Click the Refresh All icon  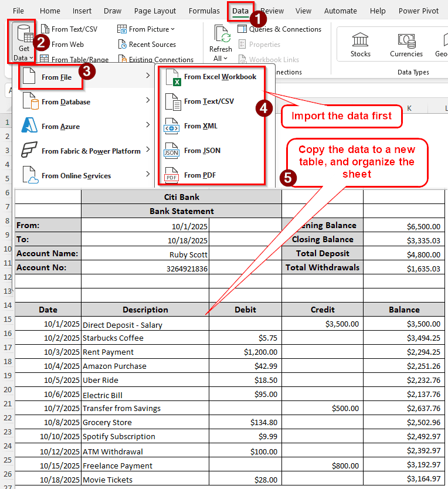point(220,35)
